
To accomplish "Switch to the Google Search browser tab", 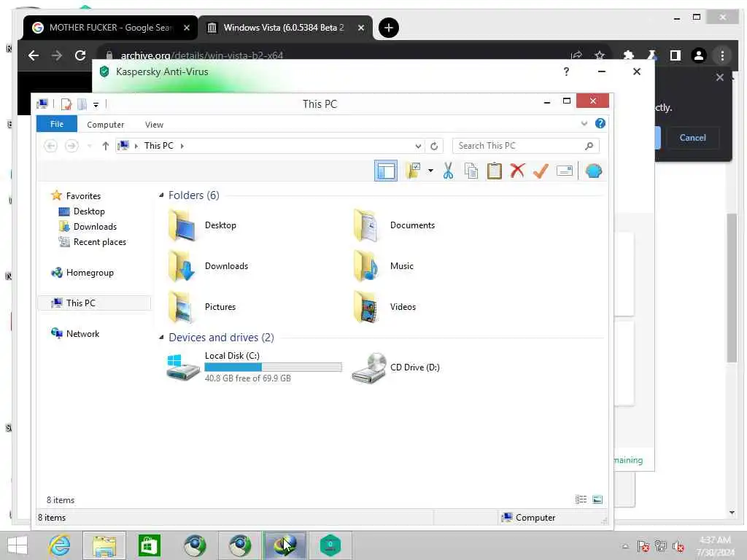I will [110, 28].
